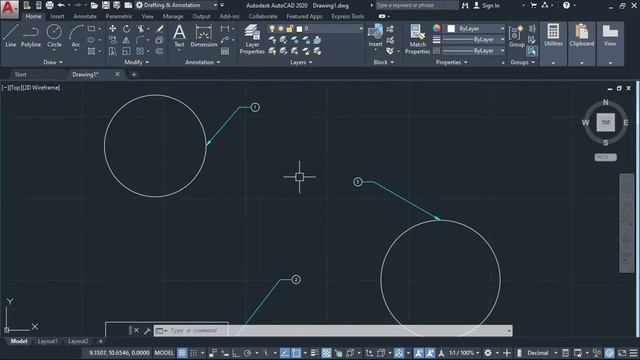Click the Sign In link
The height and width of the screenshot is (360, 640).
pyautogui.click(x=487, y=5)
